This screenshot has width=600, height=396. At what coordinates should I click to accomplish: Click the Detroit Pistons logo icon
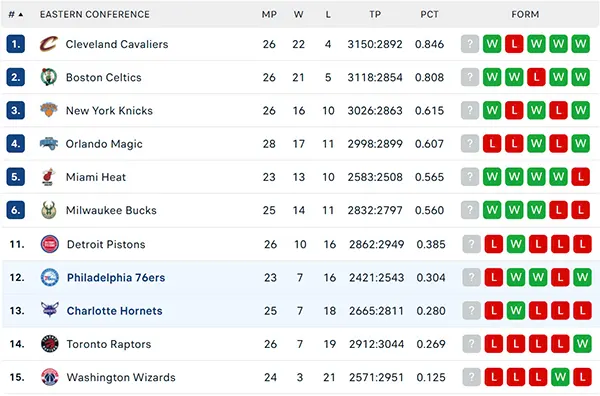(x=50, y=244)
